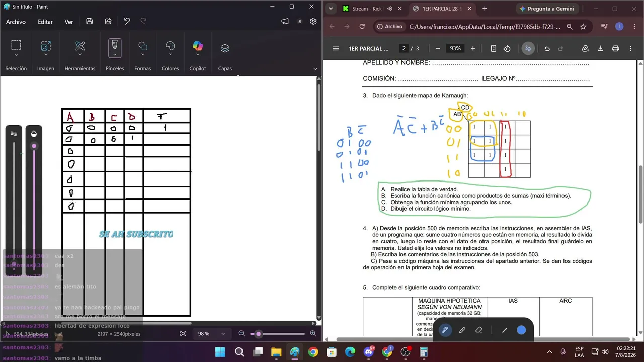Select the highlighter in PDF annotation bar
Image resolution: width=644 pixels, height=362 pixels.
[462, 330]
